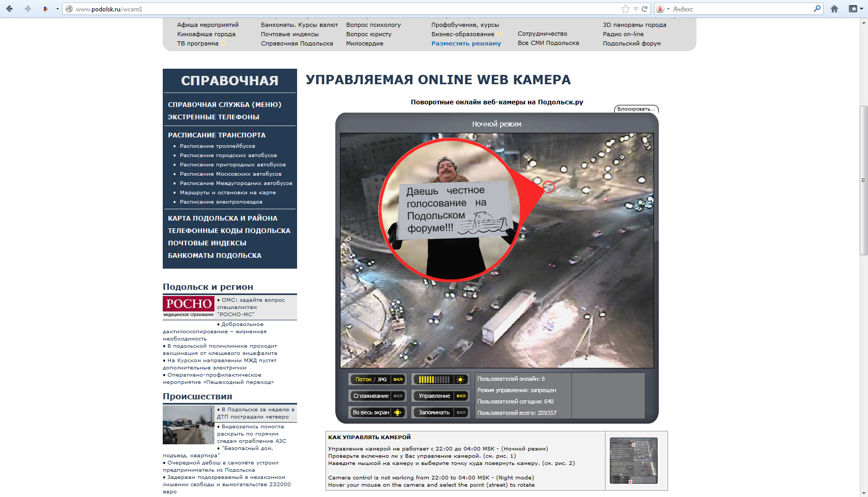Screen dimensions: 868x497
Task: Go to the browser home page icon
Action: point(834,9)
